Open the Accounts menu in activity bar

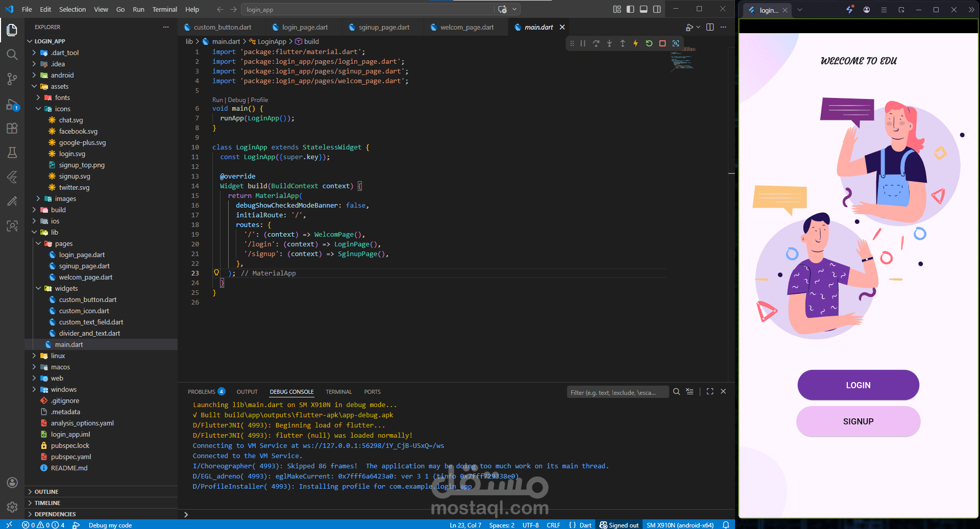[x=12, y=483]
